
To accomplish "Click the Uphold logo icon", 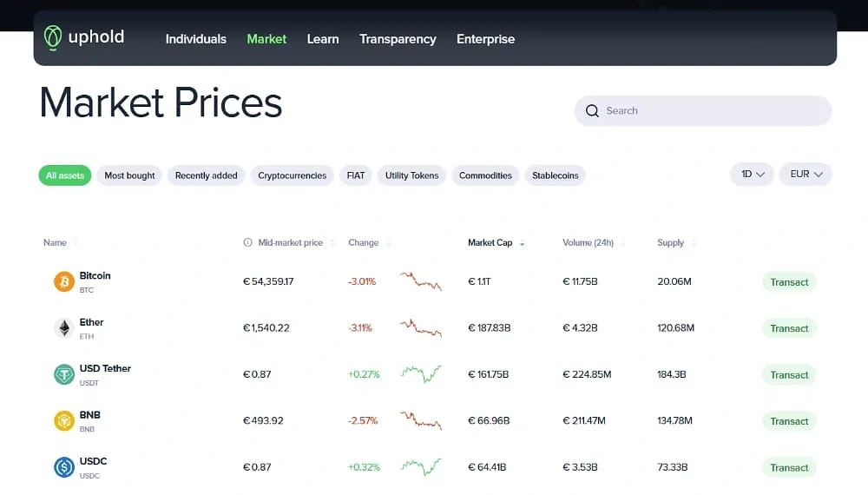I will pos(53,37).
